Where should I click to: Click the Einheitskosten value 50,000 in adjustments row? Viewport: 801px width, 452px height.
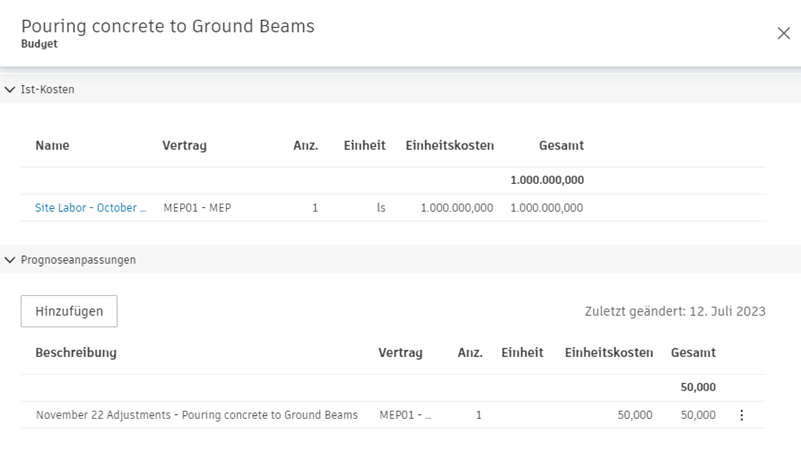(x=635, y=415)
